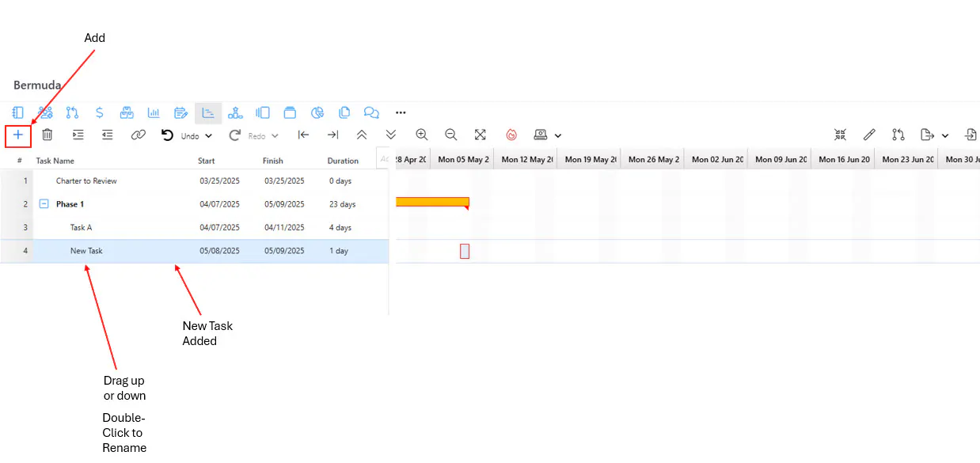Image resolution: width=980 pixels, height=463 pixels.
Task: Collapse the Phase 1 group
Action: coord(44,204)
